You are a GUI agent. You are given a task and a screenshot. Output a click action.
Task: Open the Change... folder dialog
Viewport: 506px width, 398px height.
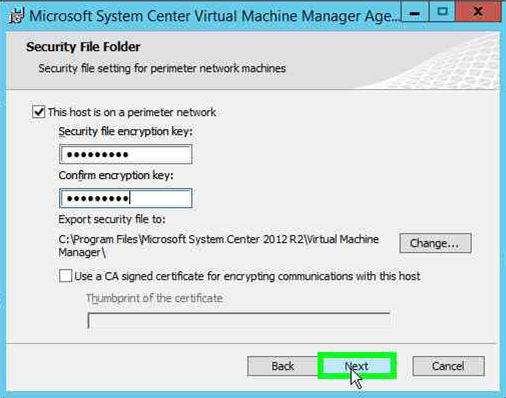click(435, 243)
